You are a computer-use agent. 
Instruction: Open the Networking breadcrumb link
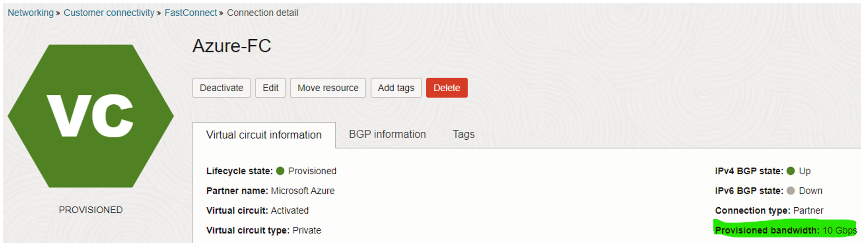[x=30, y=13]
